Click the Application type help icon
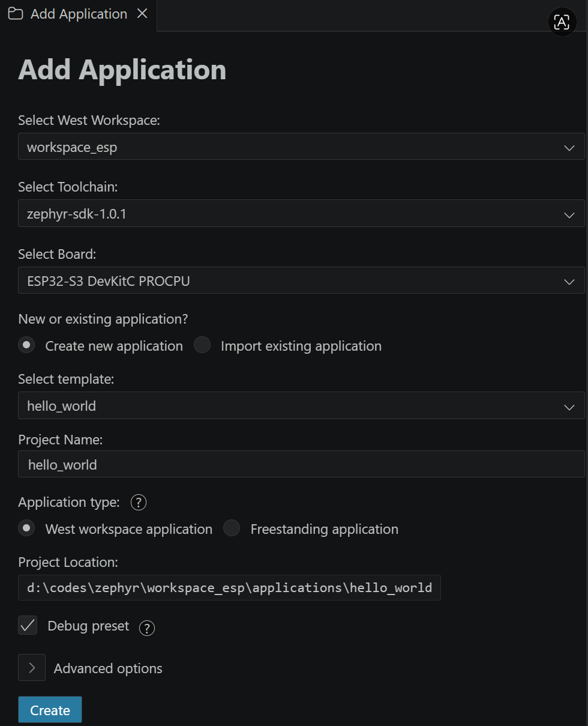The width and height of the screenshot is (588, 726). pyautogui.click(x=139, y=502)
